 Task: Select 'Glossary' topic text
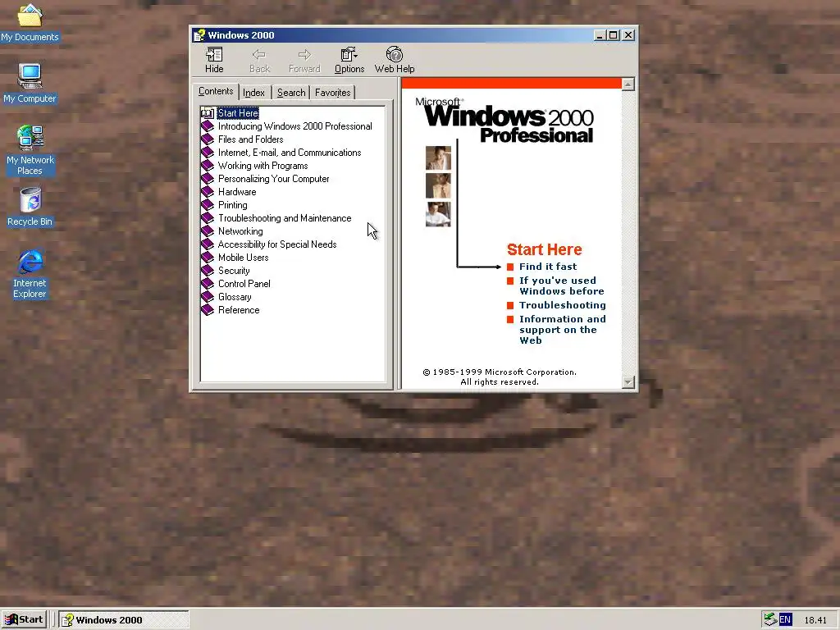coord(235,297)
